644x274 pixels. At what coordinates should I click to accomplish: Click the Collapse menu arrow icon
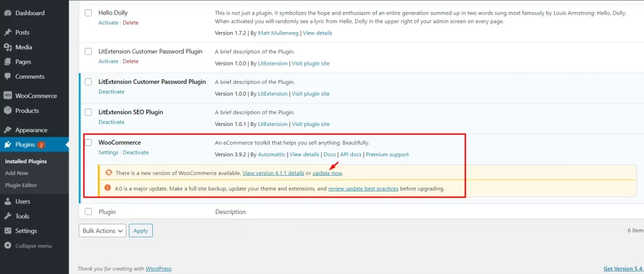[8, 246]
